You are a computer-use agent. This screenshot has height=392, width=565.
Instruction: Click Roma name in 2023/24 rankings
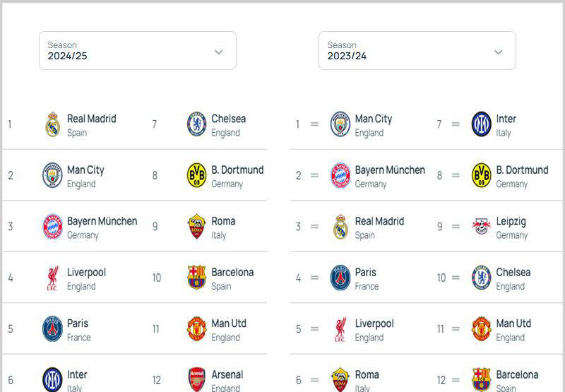(x=367, y=375)
